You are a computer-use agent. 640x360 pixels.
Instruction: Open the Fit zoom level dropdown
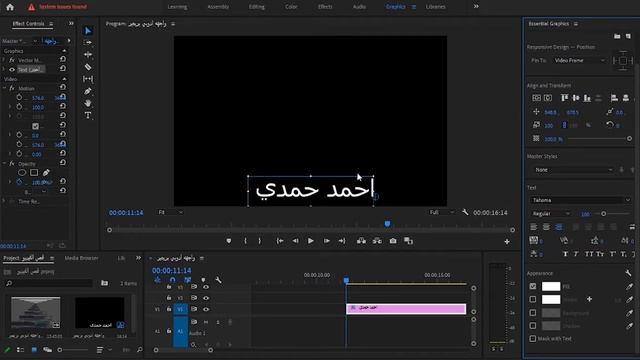pyautogui.click(x=170, y=212)
